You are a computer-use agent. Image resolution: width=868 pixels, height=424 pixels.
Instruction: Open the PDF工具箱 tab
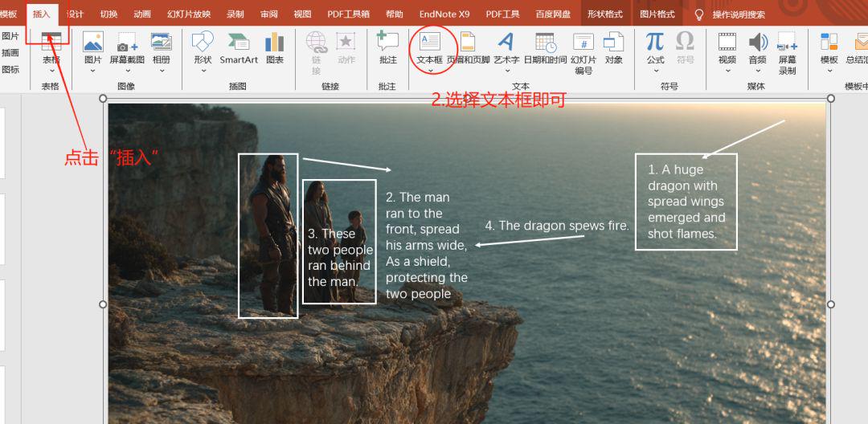(x=348, y=14)
